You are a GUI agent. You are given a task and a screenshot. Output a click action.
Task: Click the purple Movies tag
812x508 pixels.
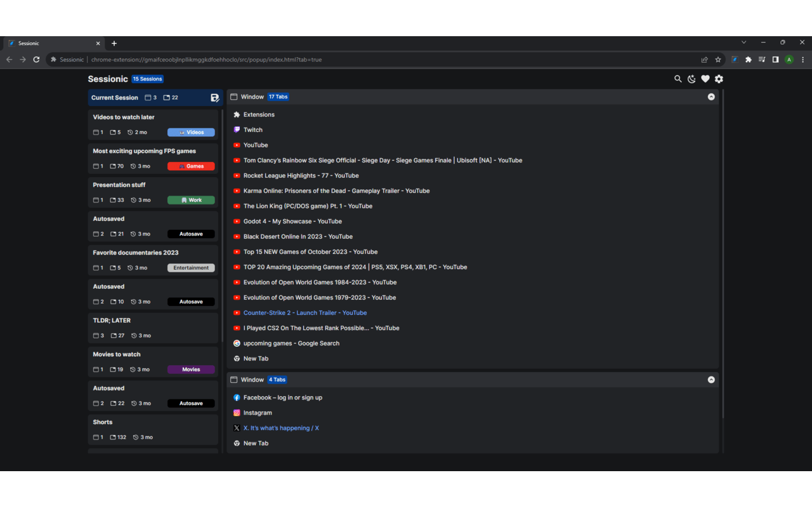tap(191, 370)
